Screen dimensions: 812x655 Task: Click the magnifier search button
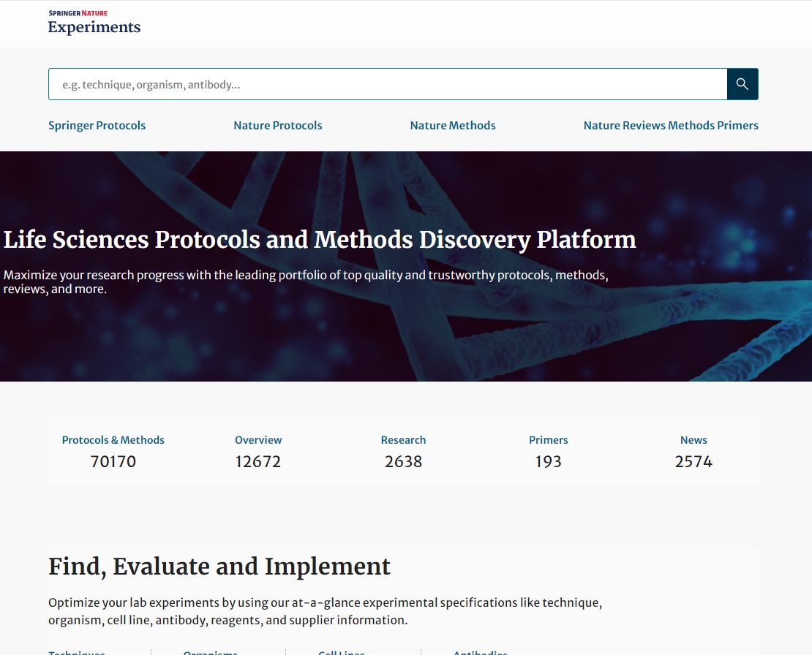[x=743, y=84]
